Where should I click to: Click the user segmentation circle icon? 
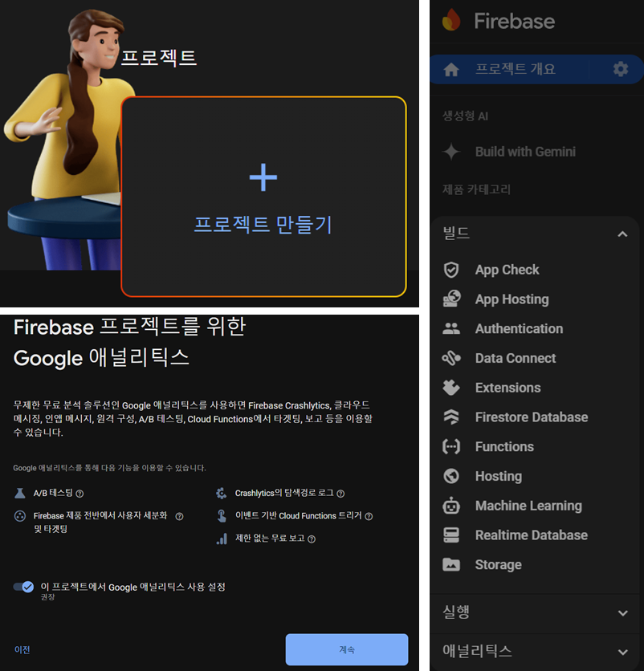(x=20, y=516)
